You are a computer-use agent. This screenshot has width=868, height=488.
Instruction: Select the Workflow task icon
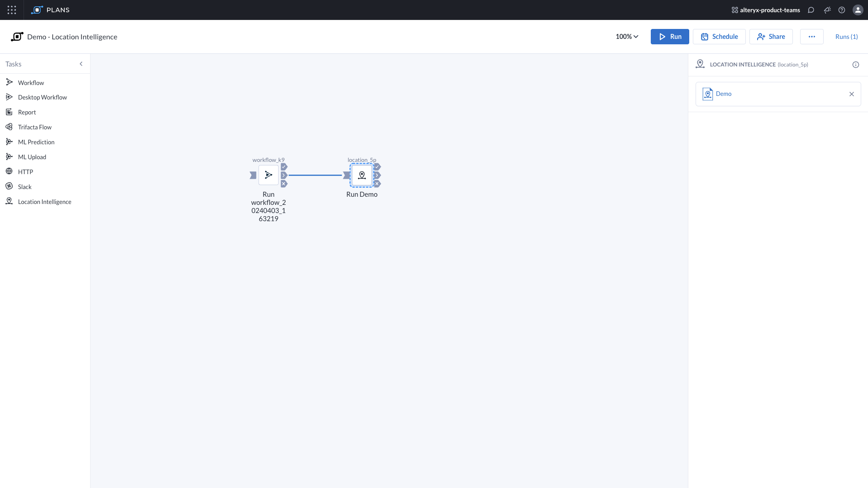(x=10, y=82)
